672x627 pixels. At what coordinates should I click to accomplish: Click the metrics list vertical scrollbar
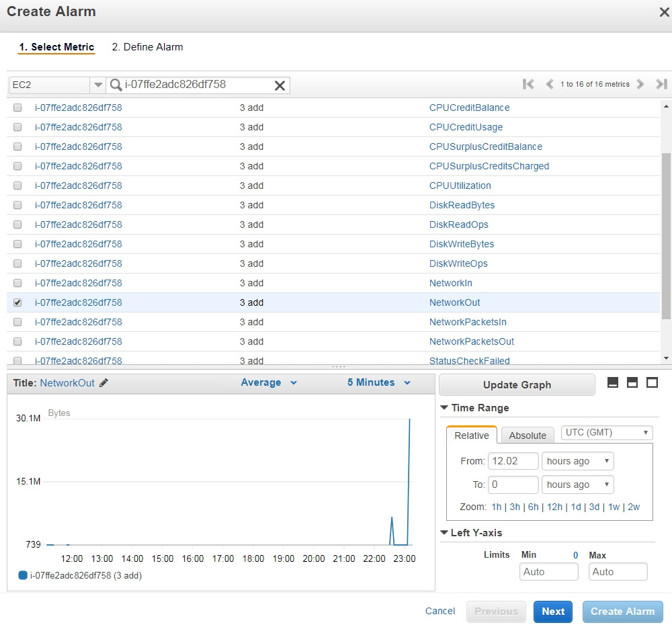666,236
